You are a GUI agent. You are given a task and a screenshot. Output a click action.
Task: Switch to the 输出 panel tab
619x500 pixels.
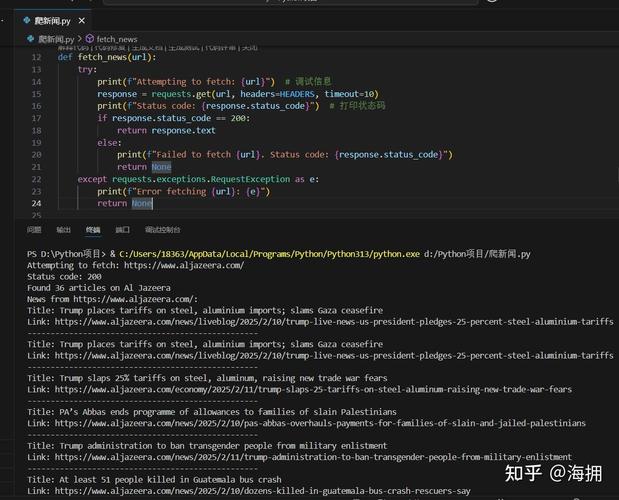click(x=63, y=230)
